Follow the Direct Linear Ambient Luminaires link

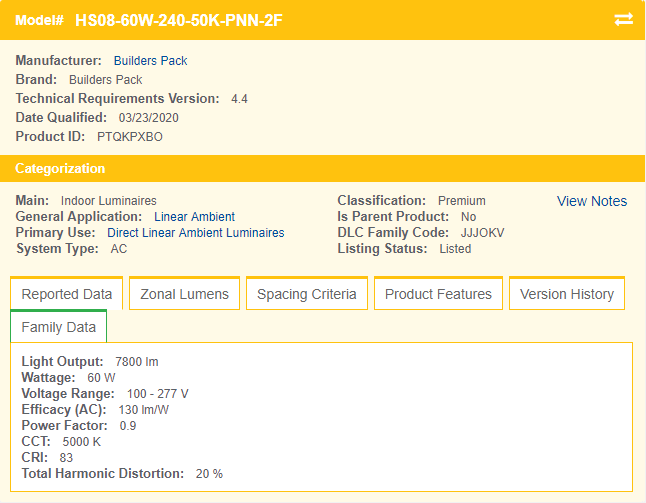pyautogui.click(x=195, y=233)
